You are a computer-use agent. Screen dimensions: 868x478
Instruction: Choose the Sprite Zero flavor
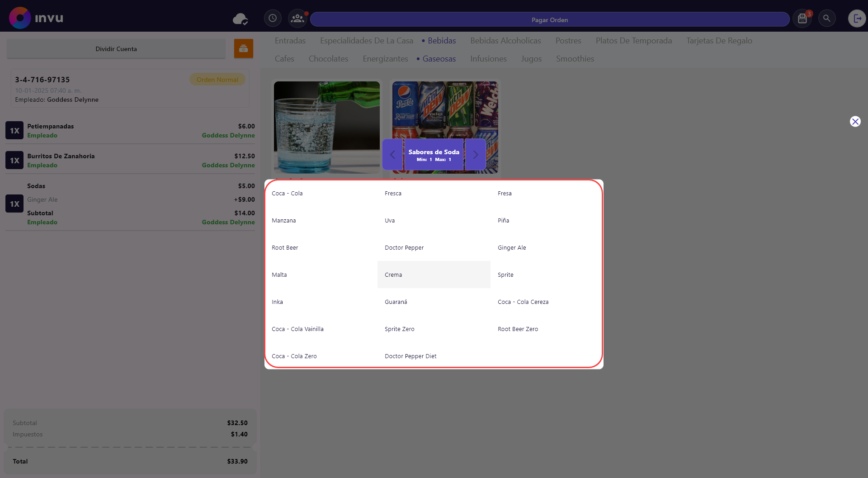434,329
